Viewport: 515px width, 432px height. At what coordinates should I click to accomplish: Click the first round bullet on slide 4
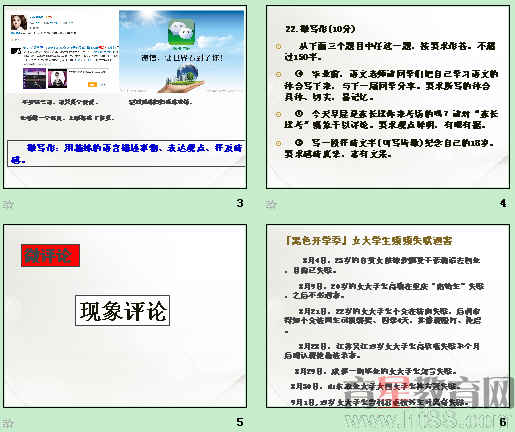278,46
